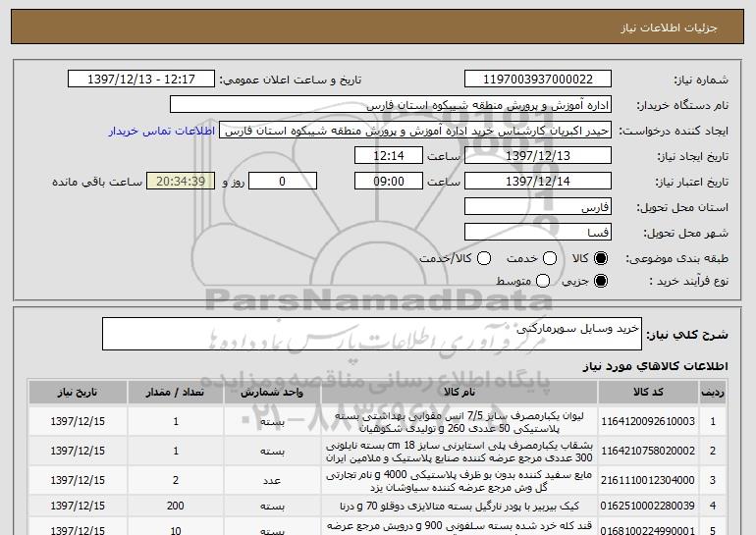Click the اطلاعات کالاهای مورد نیاز heading
756x535 pixels.
(x=655, y=366)
